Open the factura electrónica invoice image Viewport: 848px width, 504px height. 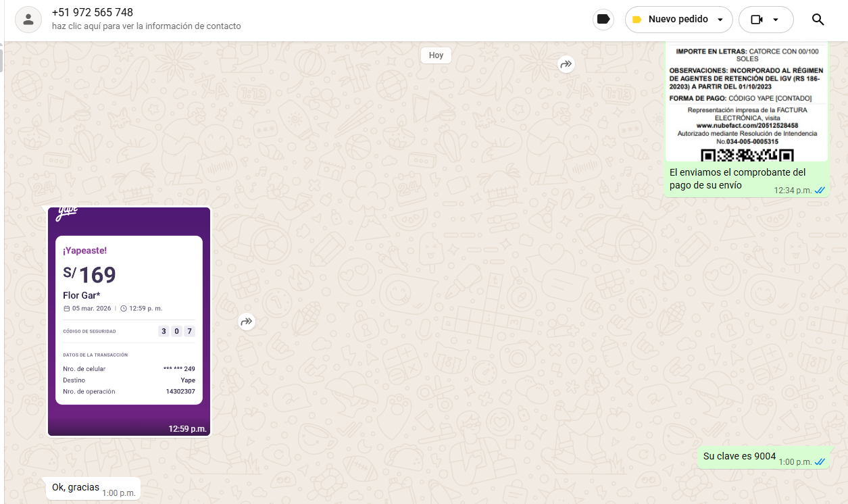click(746, 101)
